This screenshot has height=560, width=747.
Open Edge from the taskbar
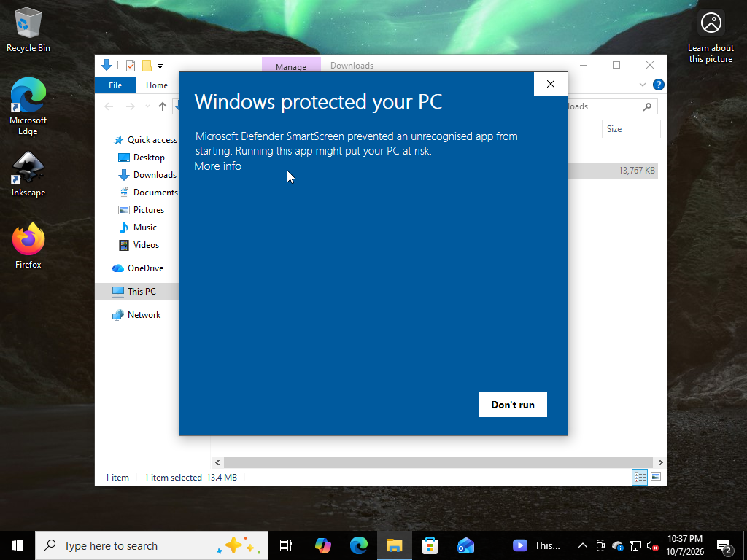click(x=359, y=545)
